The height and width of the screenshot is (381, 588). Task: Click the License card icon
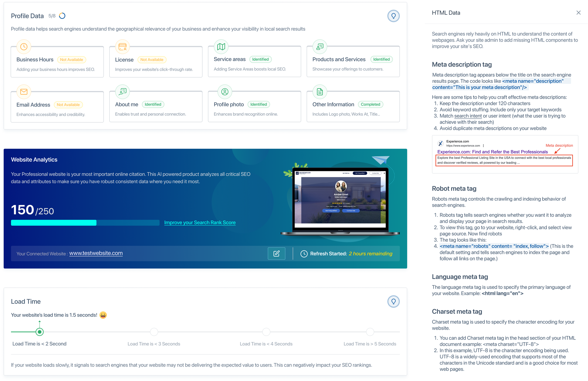tap(123, 47)
